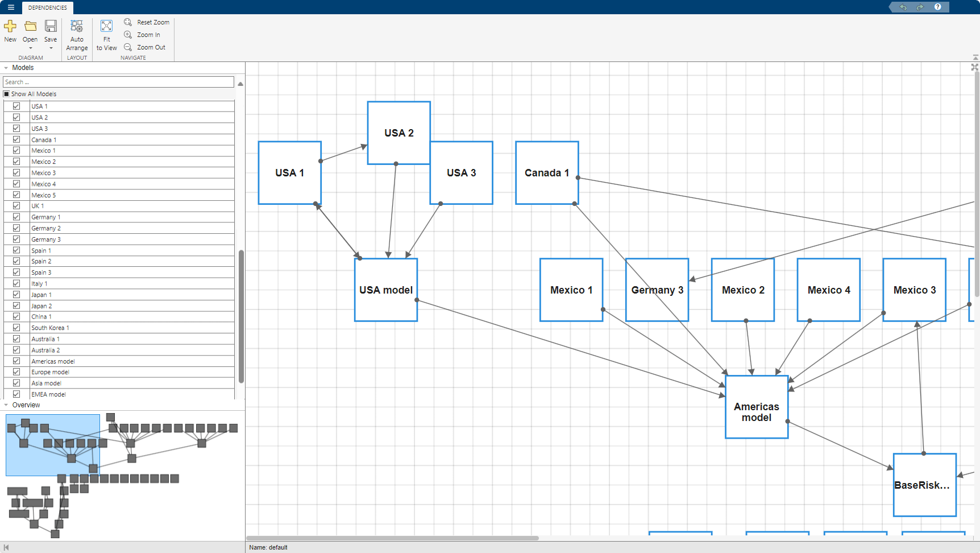Uncheck the Canada 1 model checkbox
Screen dimensions: 980x553
click(x=16, y=139)
